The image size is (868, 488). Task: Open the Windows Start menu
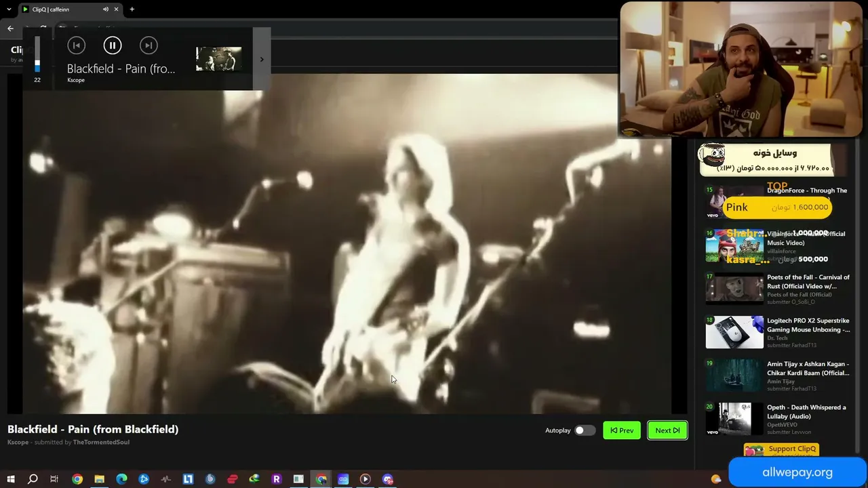coord(11,479)
